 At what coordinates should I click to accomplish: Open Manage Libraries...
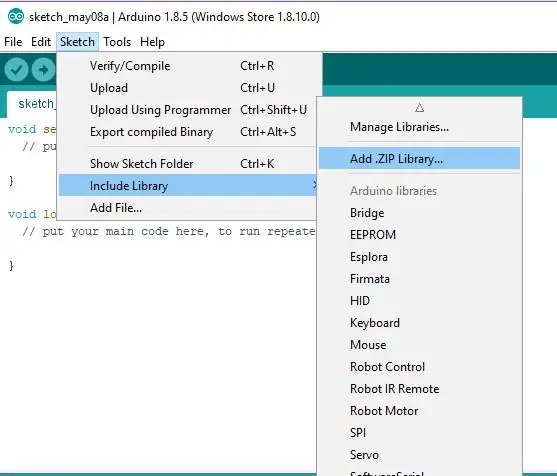coord(420,127)
